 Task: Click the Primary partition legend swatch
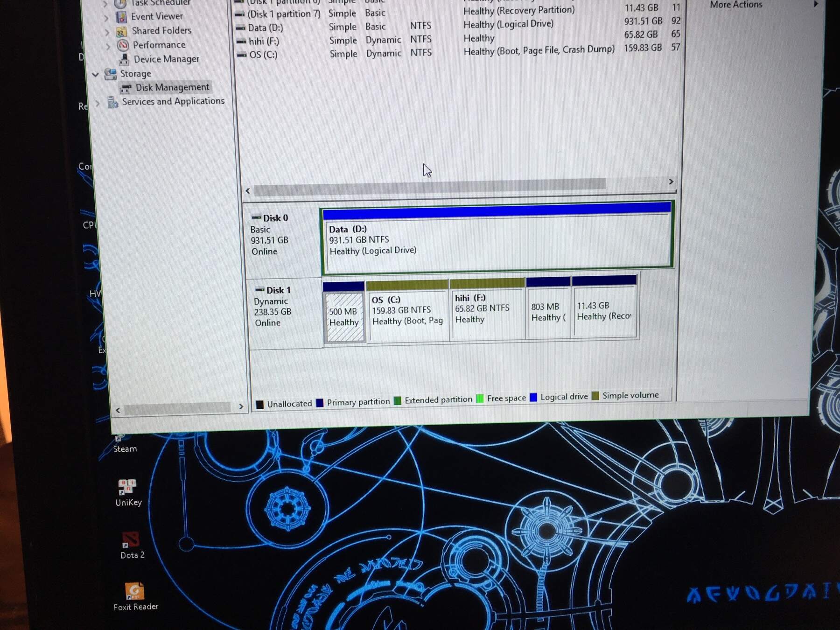coord(320,403)
